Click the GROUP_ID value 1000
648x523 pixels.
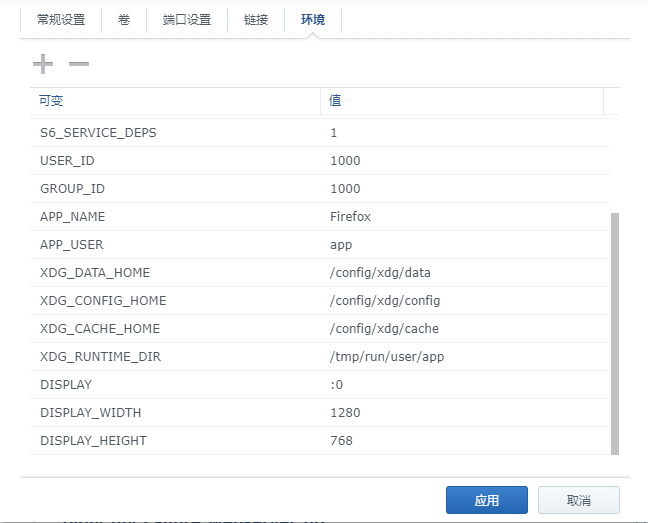tap(345, 189)
